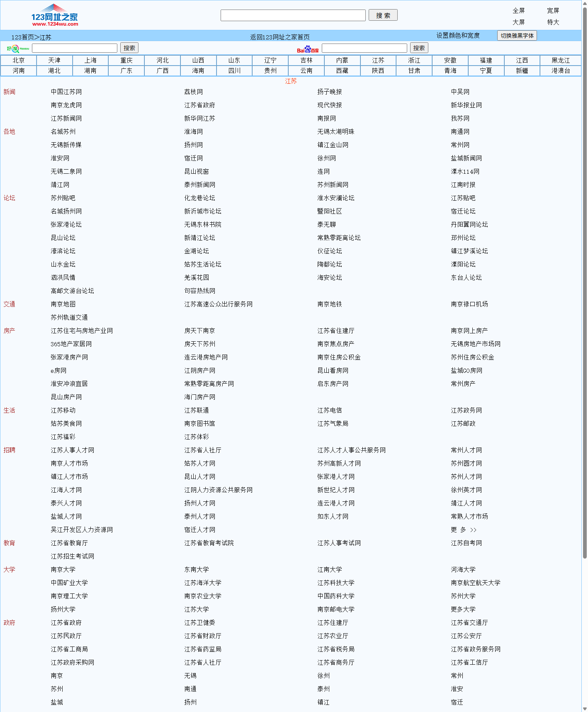Select 北京 in the province navigation
The image size is (588, 712).
click(18, 61)
